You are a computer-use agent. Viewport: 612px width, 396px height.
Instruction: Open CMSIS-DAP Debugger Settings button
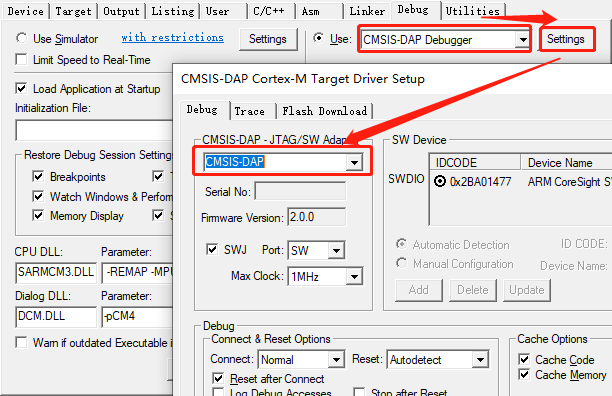[566, 39]
